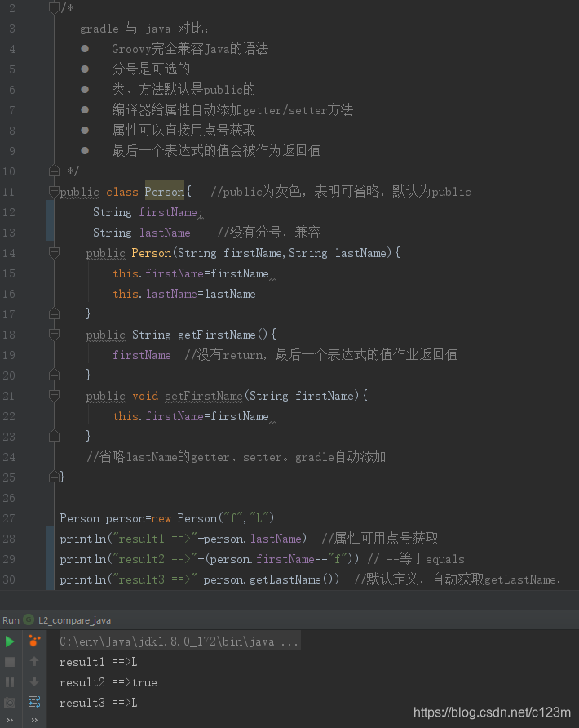Click the Run tool window label
Image resolution: width=579 pixels, height=728 pixels.
click(11, 620)
